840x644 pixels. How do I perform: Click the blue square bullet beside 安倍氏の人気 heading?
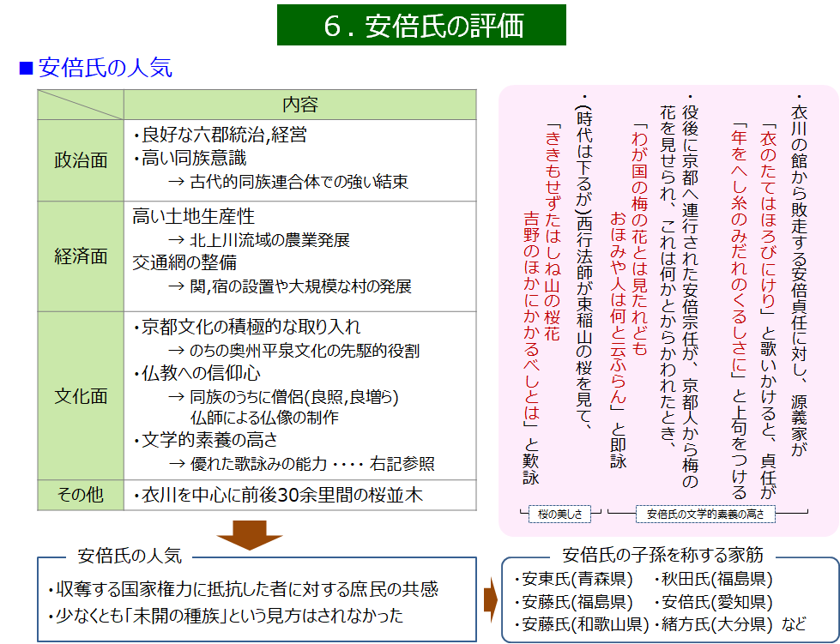pyautogui.click(x=26, y=68)
